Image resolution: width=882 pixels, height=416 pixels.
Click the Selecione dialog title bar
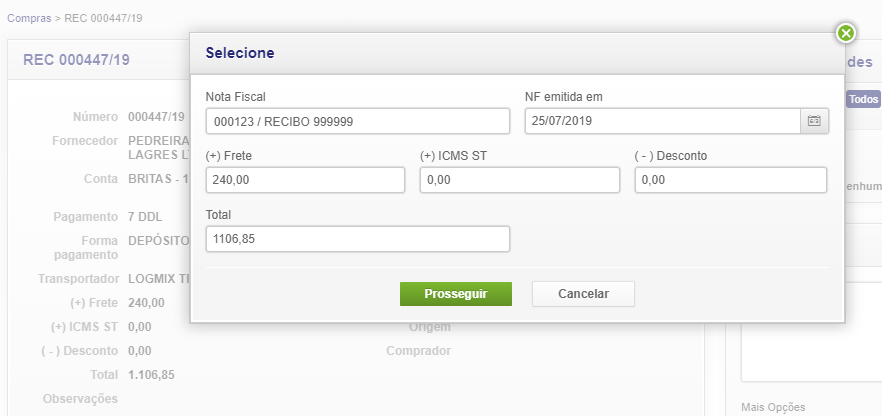pyautogui.click(x=500, y=52)
